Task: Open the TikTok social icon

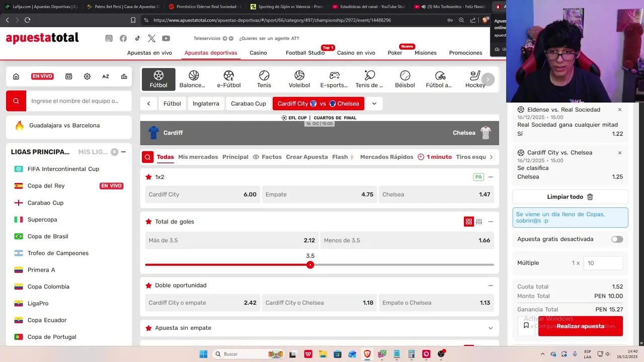Action: tap(137, 38)
